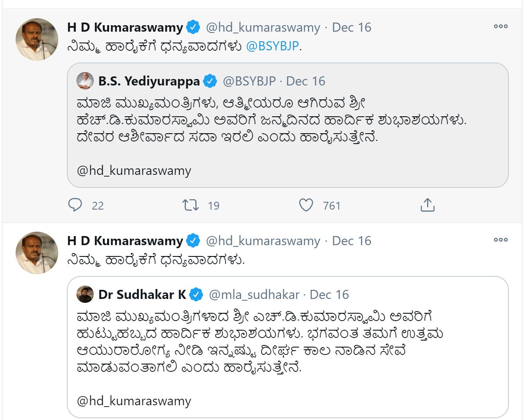Share the first tweet
The image size is (528, 420).
pos(427,205)
